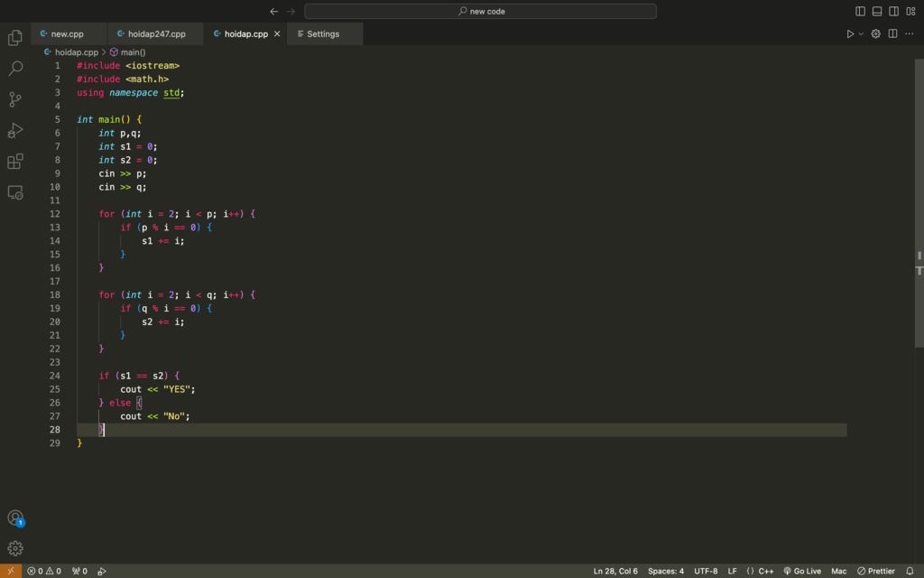Start the Go Live server
This screenshot has width=924, height=578.
(x=802, y=571)
